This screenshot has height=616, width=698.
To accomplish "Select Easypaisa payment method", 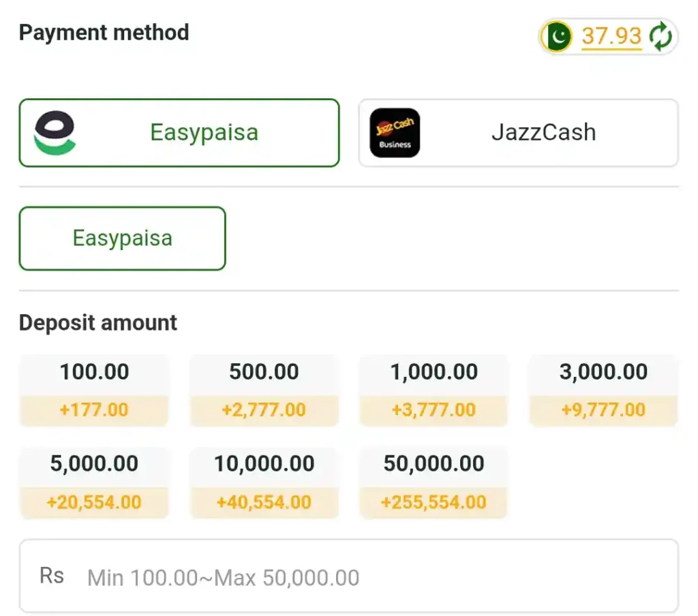I will (x=179, y=133).
